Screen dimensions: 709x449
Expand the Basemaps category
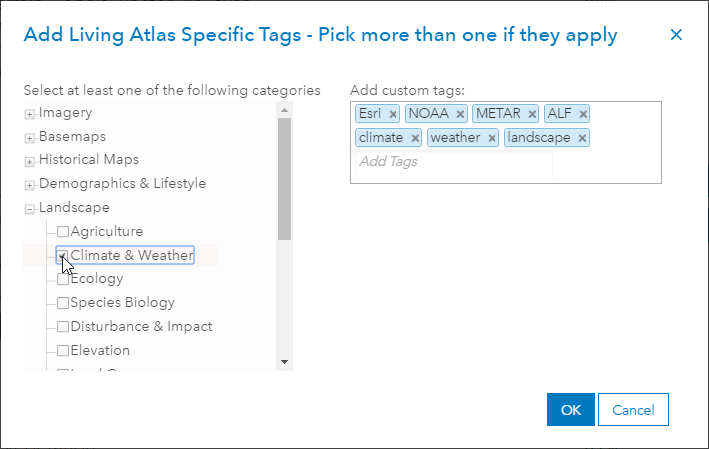30,137
